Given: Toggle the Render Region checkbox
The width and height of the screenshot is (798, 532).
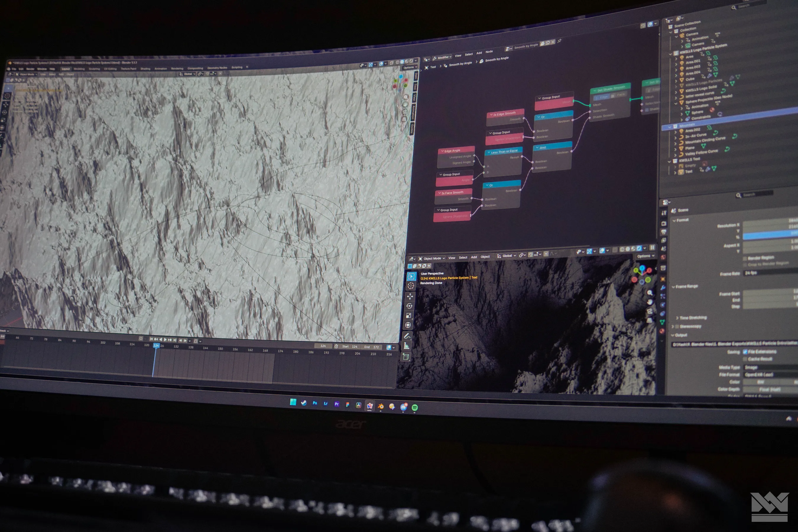Looking at the screenshot, I should tap(745, 259).
